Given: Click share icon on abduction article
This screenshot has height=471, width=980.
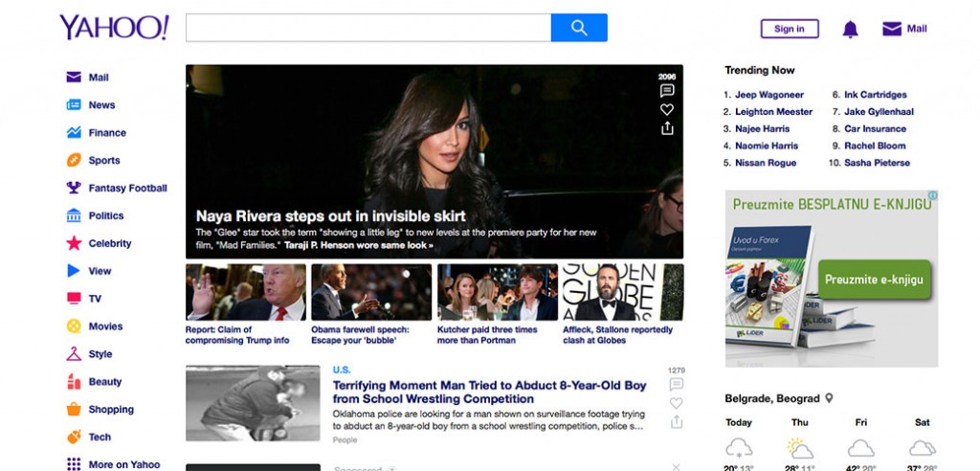Looking at the screenshot, I should pos(677,421).
